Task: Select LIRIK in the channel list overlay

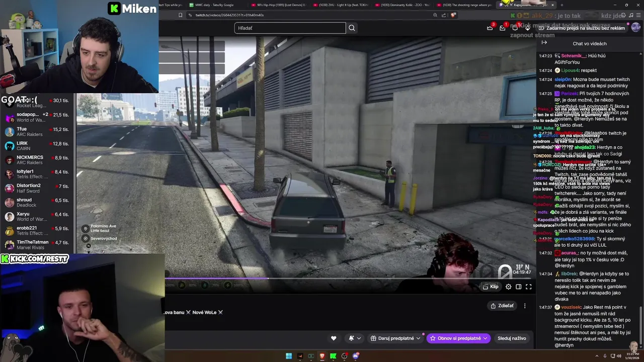Action: click(x=38, y=146)
